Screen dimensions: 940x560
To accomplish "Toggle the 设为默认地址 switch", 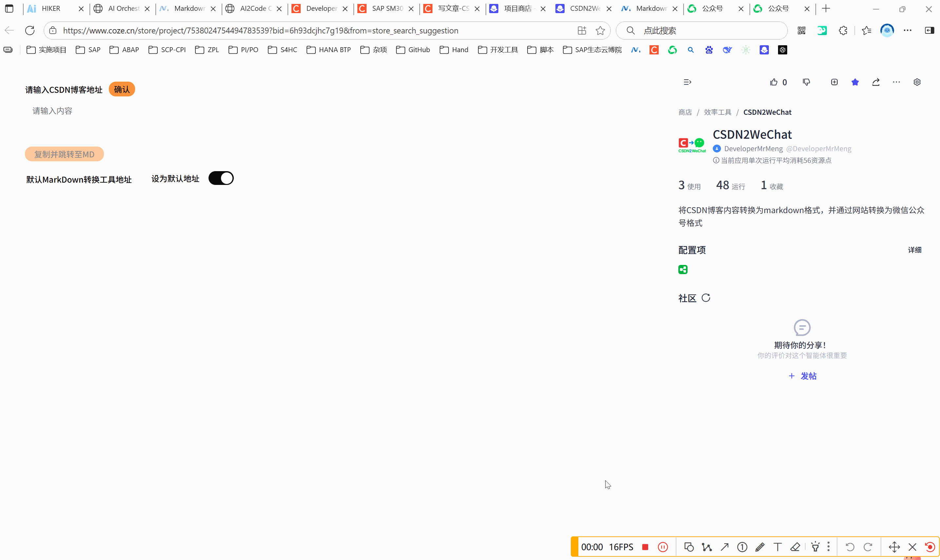I will point(221,178).
